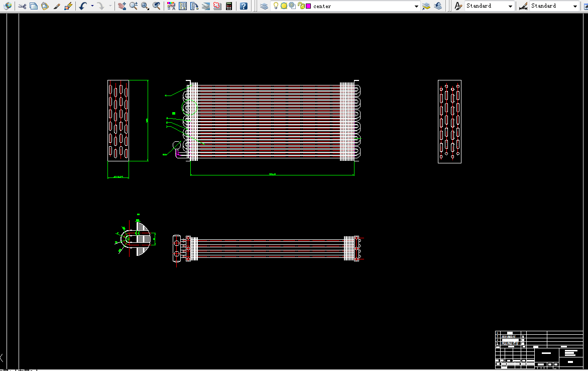This screenshot has height=371, width=588.
Task: Click the Paste clipboard icon
Action: pos(45,6)
